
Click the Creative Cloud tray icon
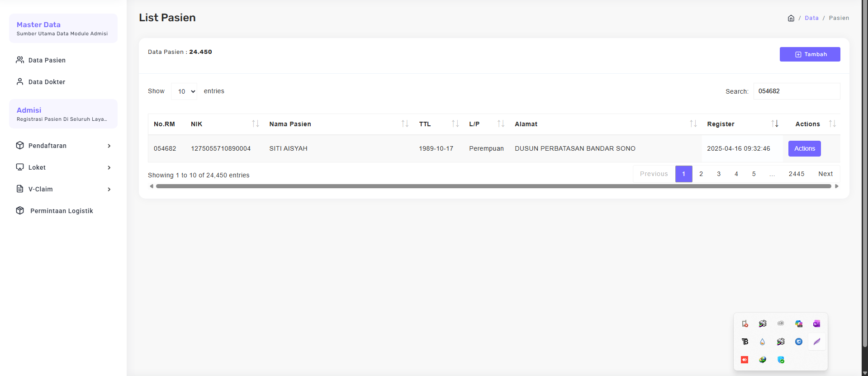click(x=781, y=324)
